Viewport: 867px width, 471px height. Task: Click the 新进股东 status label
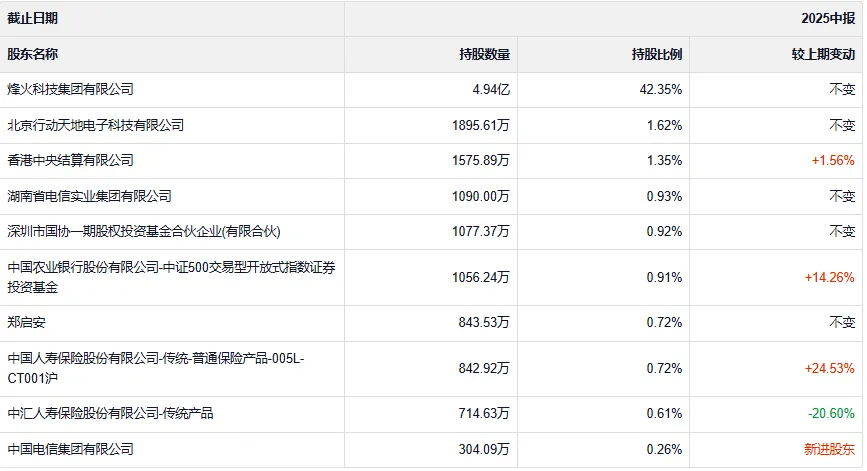(829, 449)
